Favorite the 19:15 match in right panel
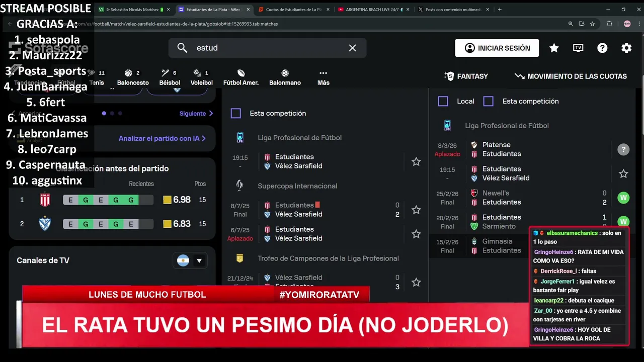Viewport: 644px width, 362px height. click(623, 173)
